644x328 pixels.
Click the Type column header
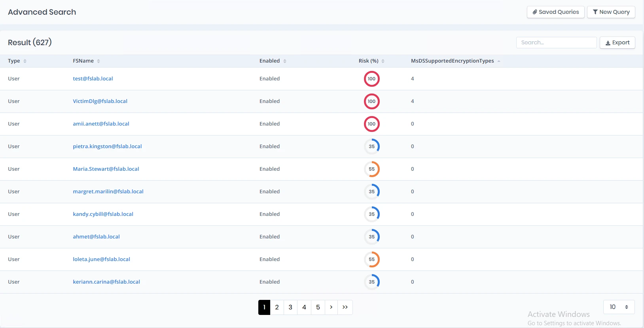[14, 61]
